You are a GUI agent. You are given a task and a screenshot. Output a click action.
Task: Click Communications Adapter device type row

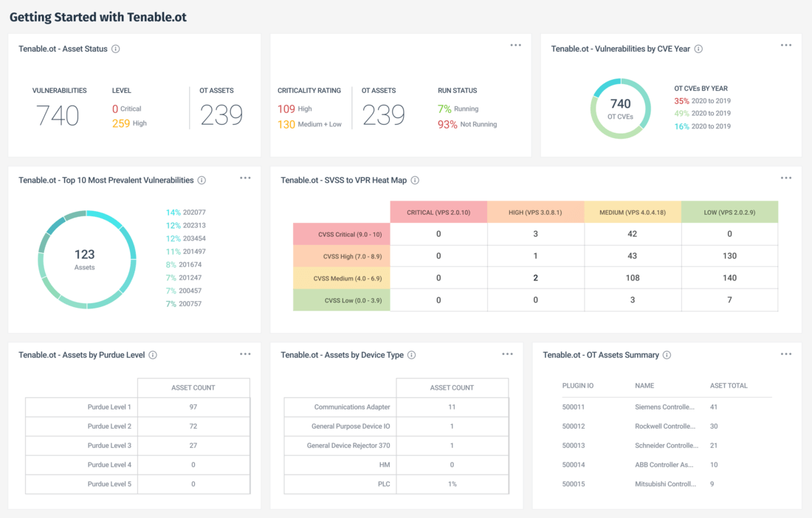[396, 407]
